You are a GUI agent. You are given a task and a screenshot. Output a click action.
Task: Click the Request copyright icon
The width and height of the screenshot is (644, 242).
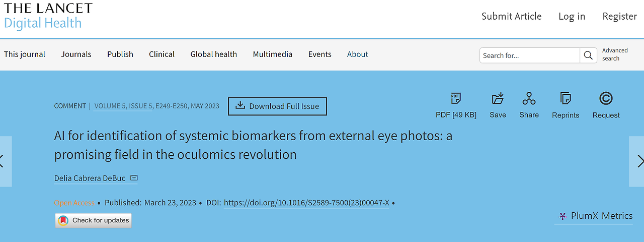[x=606, y=99]
